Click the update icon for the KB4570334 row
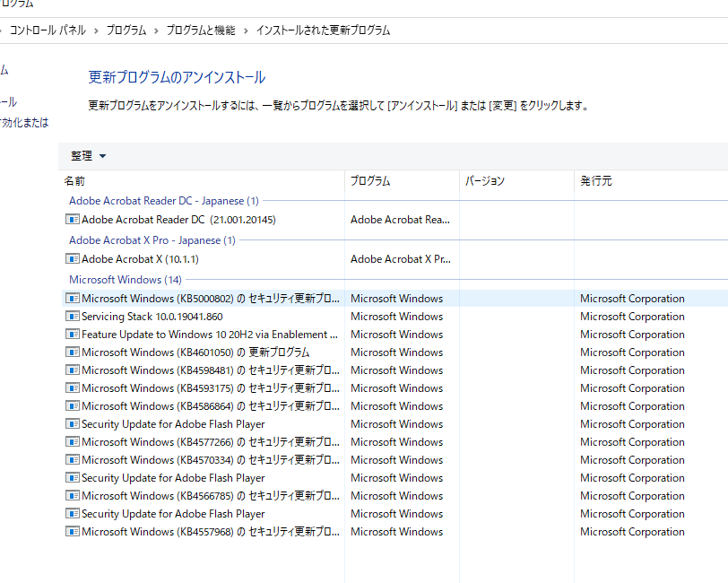 [72, 460]
